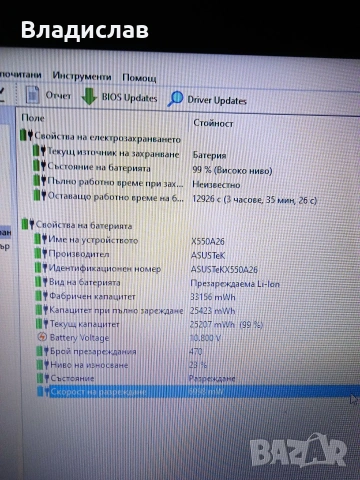Click the manufacturer value ASUSTeK

click(208, 255)
